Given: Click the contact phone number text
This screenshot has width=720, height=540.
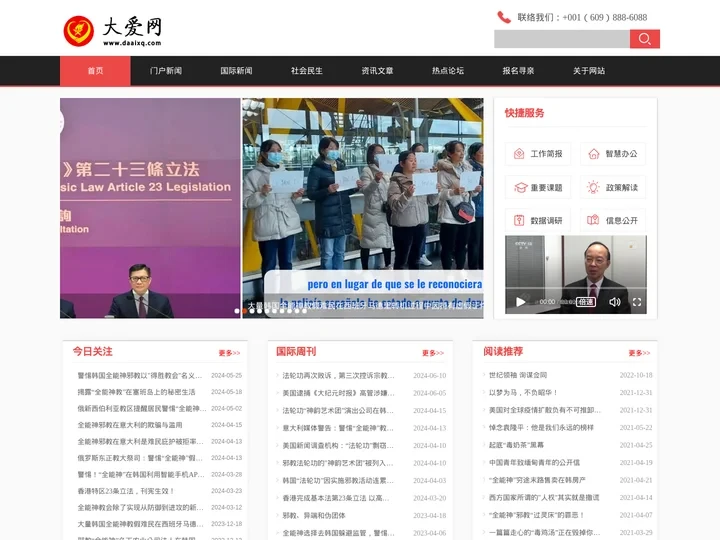Looking at the screenshot, I should pos(582,17).
